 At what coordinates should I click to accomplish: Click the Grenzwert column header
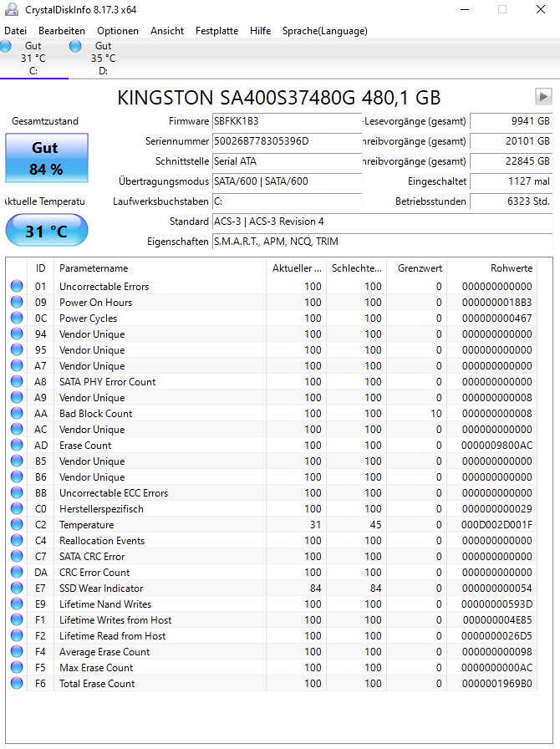[416, 268]
